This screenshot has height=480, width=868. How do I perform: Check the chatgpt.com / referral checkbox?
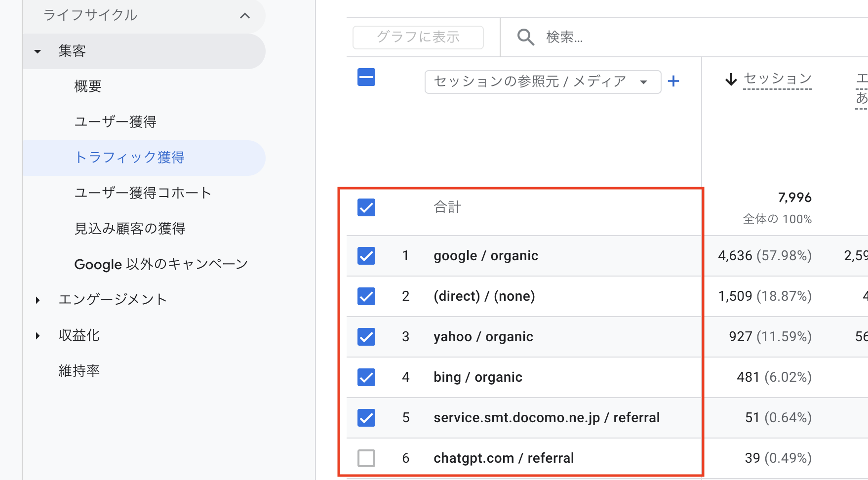point(366,458)
